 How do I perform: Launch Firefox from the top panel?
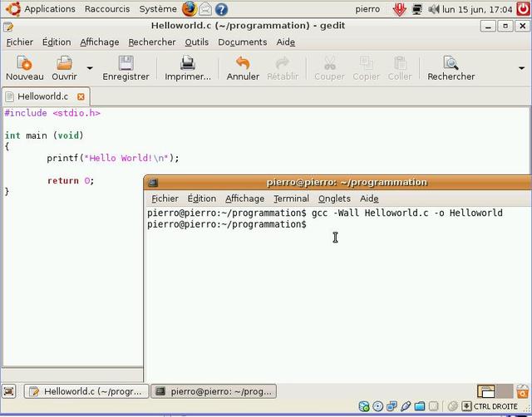coord(189,9)
